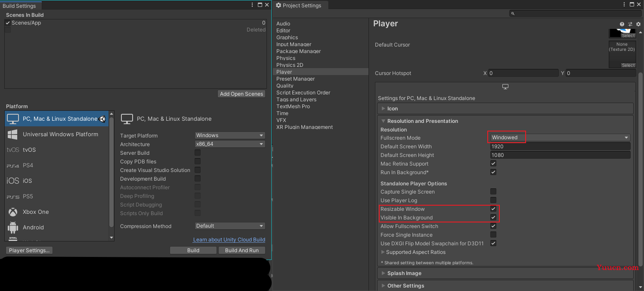
Task: Click the Default Screen Width field
Action: pos(560,147)
